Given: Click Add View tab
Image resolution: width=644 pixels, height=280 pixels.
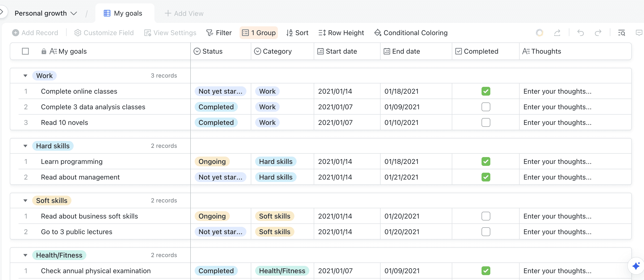Looking at the screenshot, I should (184, 13).
